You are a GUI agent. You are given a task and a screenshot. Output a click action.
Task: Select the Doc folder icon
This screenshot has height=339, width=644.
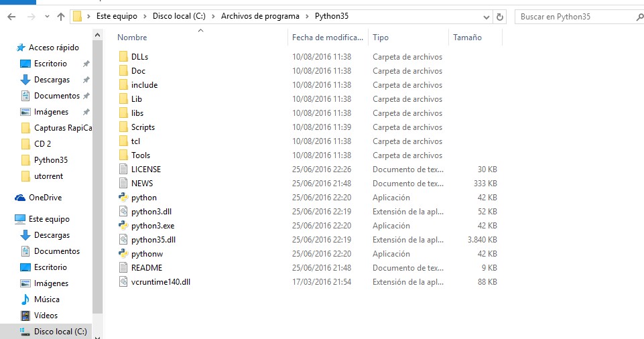pyautogui.click(x=123, y=70)
